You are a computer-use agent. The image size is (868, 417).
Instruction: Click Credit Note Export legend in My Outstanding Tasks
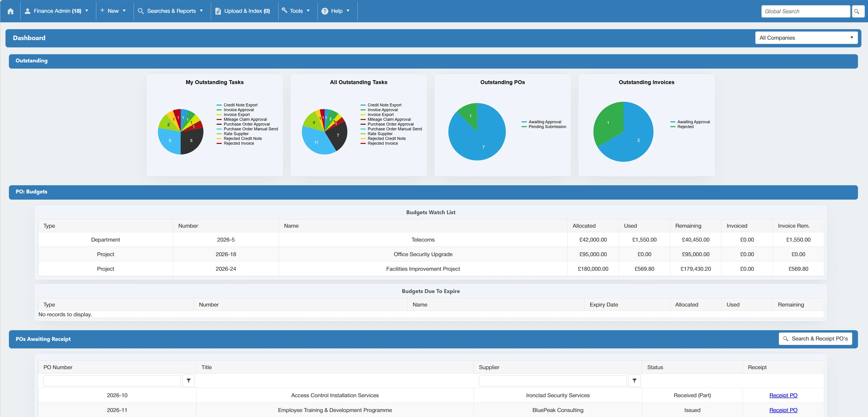tap(237, 105)
